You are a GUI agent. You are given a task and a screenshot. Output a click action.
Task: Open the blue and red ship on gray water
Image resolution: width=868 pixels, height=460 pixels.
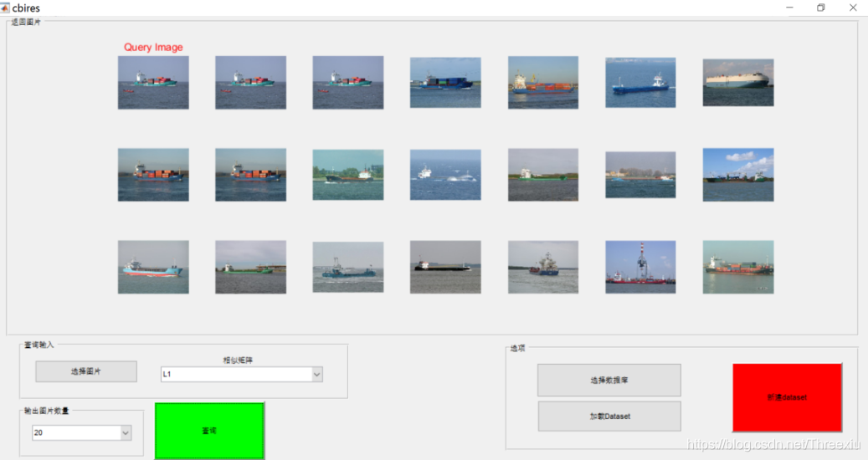(543, 267)
